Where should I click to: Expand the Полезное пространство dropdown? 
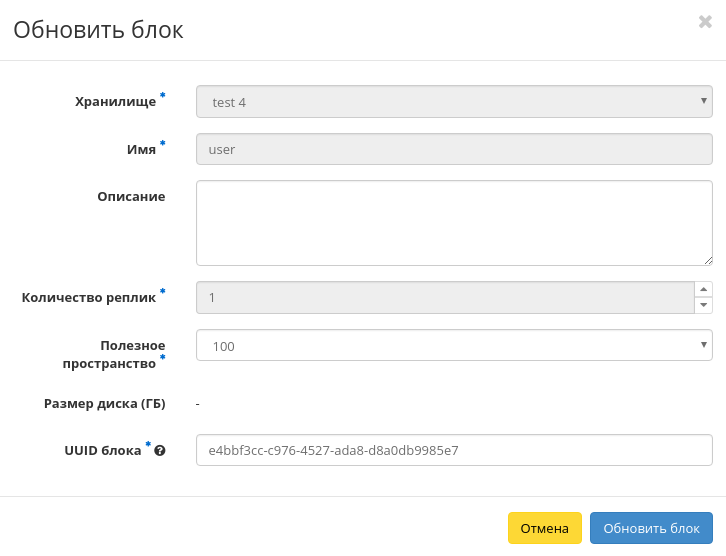point(454,346)
